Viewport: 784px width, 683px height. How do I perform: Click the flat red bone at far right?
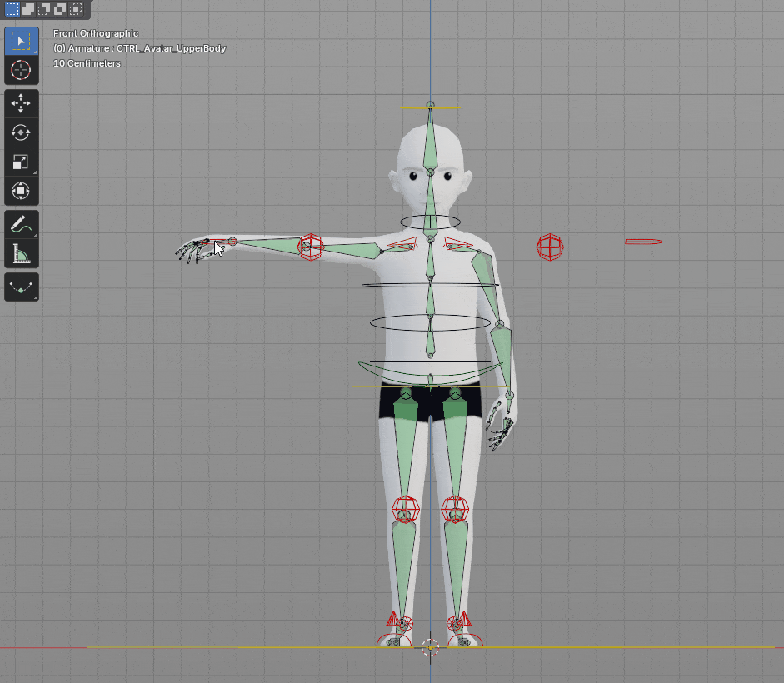tap(643, 242)
